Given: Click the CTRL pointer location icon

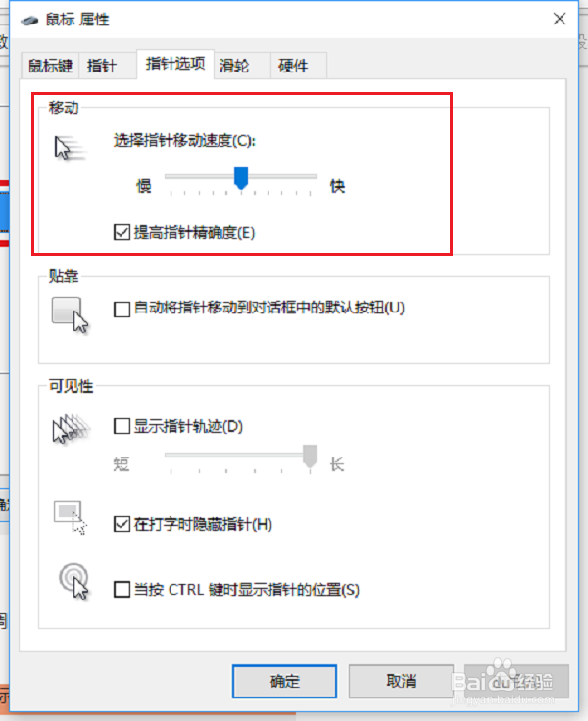Looking at the screenshot, I should [73, 581].
